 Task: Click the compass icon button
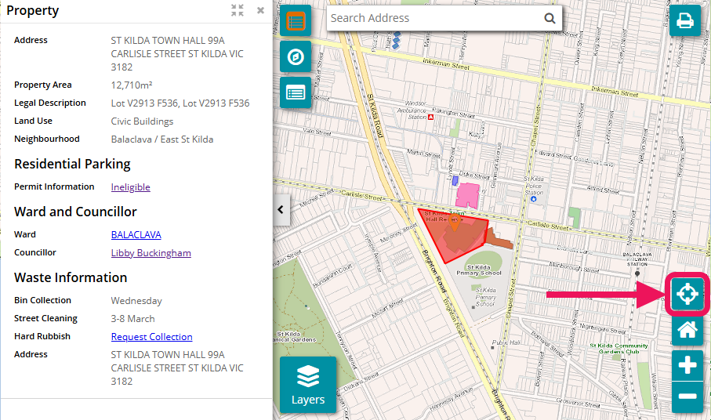[x=295, y=56]
